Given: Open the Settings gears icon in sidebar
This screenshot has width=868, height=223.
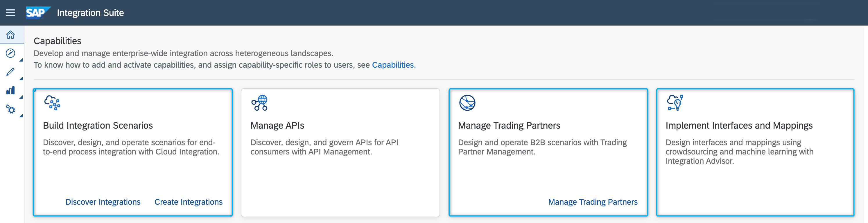Looking at the screenshot, I should tap(11, 109).
